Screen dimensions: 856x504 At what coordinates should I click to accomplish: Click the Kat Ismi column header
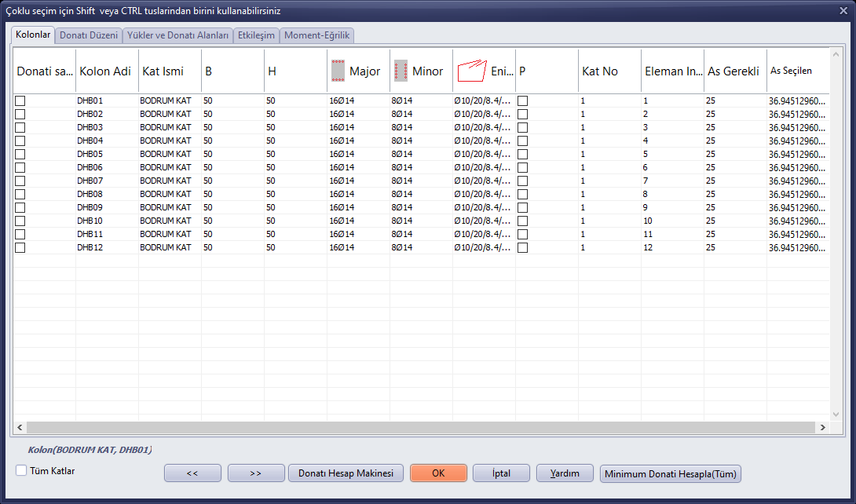(x=170, y=71)
